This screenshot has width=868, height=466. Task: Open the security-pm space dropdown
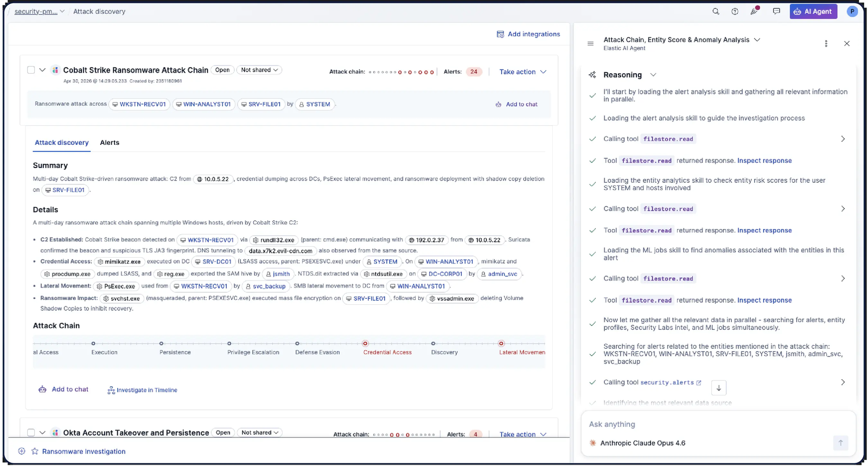point(39,11)
